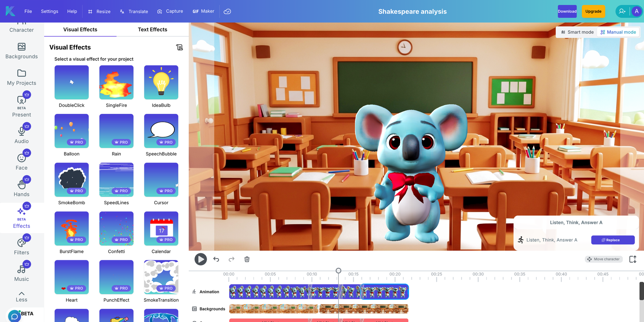This screenshot has height=322, width=644.
Task: Open the Backgrounds panel
Action: [21, 51]
